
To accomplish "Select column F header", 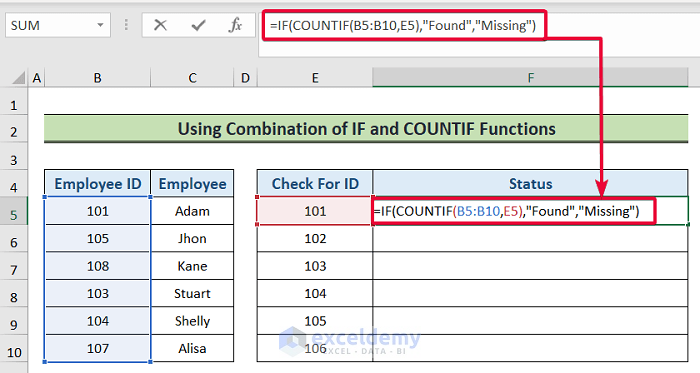I will click(530, 78).
